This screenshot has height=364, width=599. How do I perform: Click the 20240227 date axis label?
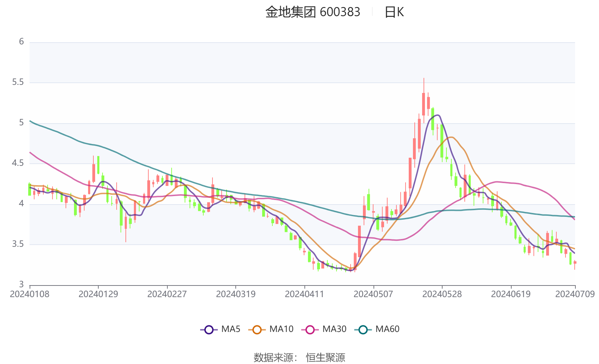click(167, 294)
